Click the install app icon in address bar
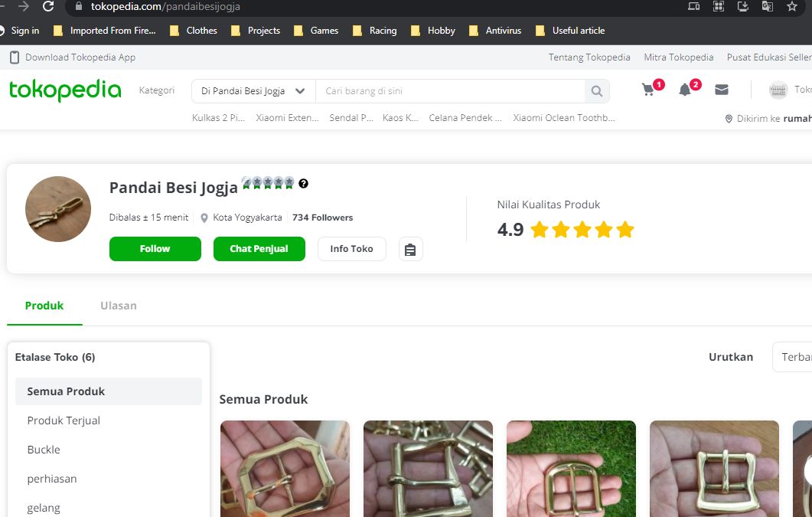Screen dimensions: 812x517 pos(743,6)
